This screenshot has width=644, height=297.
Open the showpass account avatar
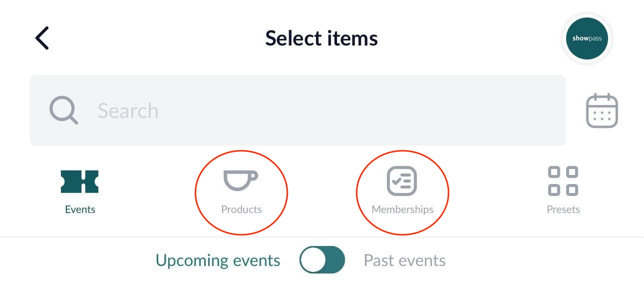click(x=587, y=38)
